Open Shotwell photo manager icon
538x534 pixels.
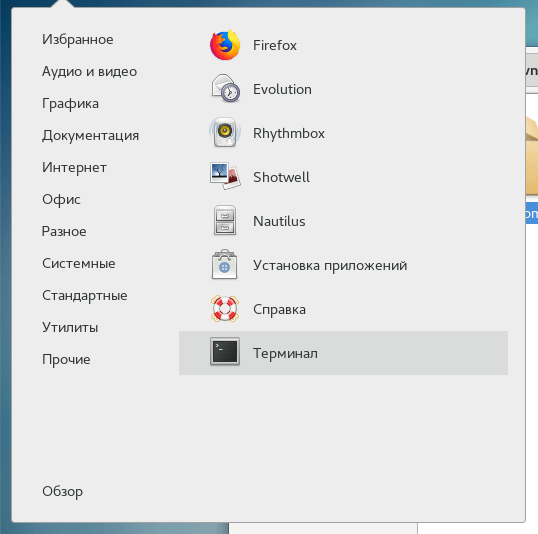click(x=225, y=177)
